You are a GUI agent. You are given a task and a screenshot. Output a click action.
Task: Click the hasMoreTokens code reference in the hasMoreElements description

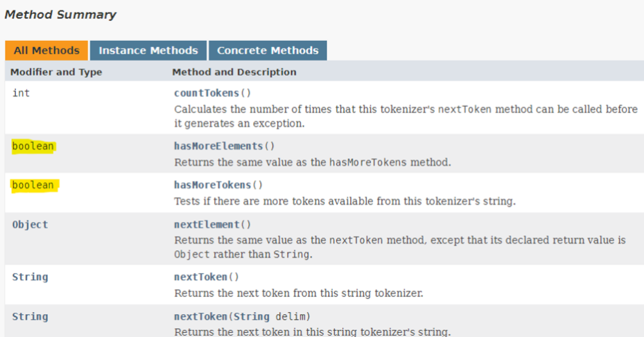(x=368, y=162)
